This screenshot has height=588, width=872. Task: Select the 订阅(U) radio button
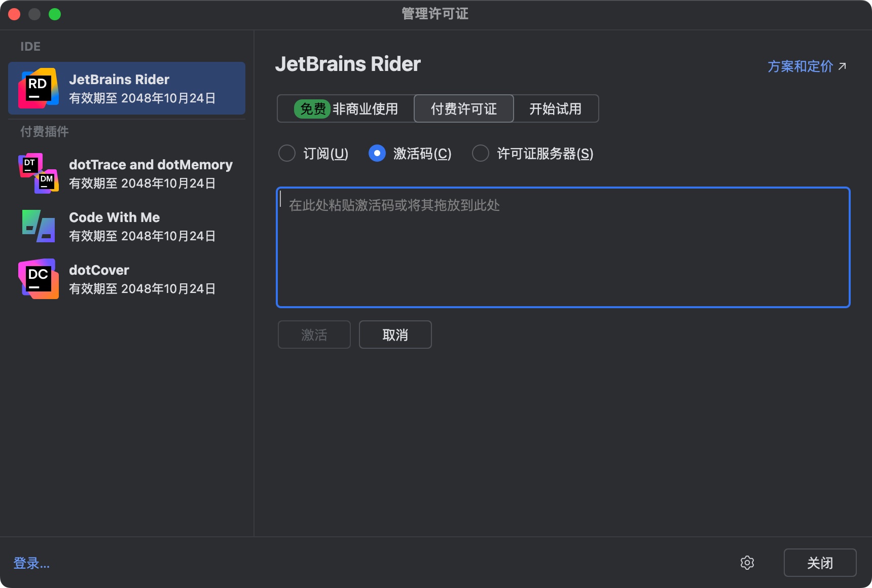pyautogui.click(x=287, y=153)
